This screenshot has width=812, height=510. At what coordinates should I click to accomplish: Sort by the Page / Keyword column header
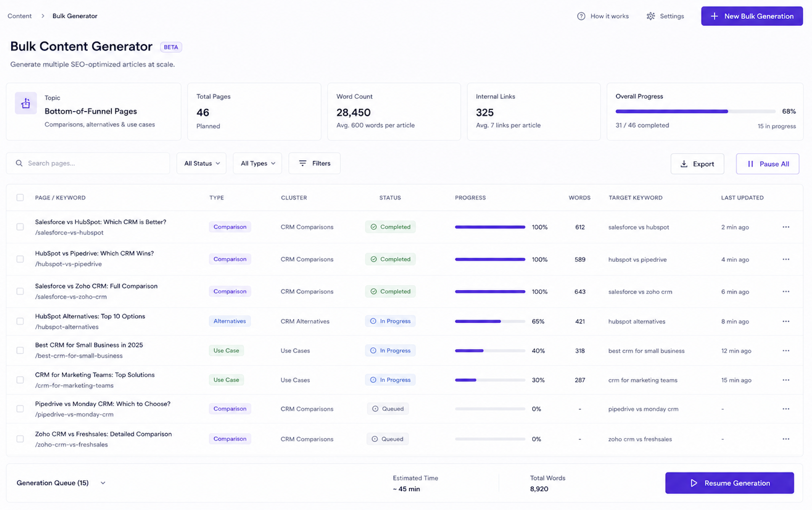point(60,198)
